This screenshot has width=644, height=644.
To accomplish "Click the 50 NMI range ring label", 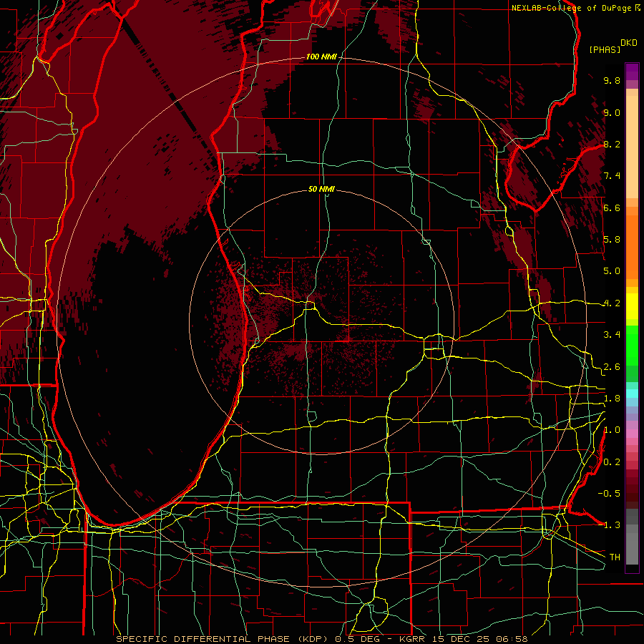I will click(x=321, y=189).
